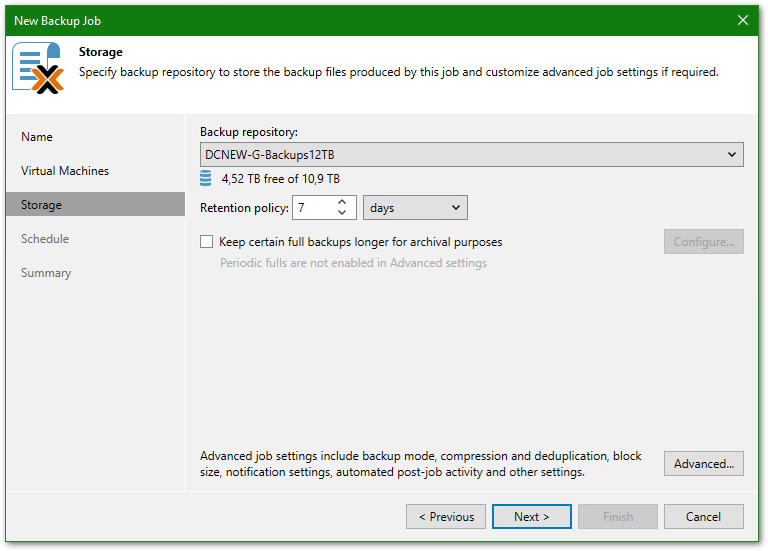
Task: Open Advanced job settings
Action: [703, 464]
